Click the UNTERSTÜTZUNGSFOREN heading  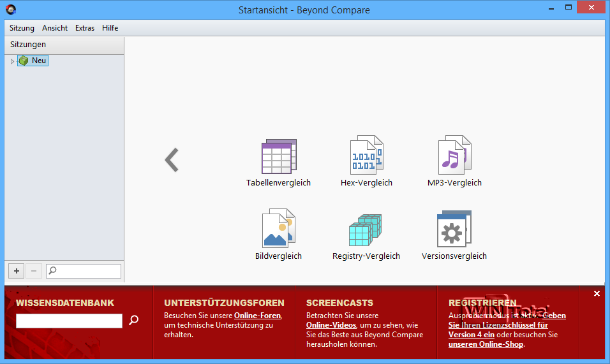pos(224,303)
